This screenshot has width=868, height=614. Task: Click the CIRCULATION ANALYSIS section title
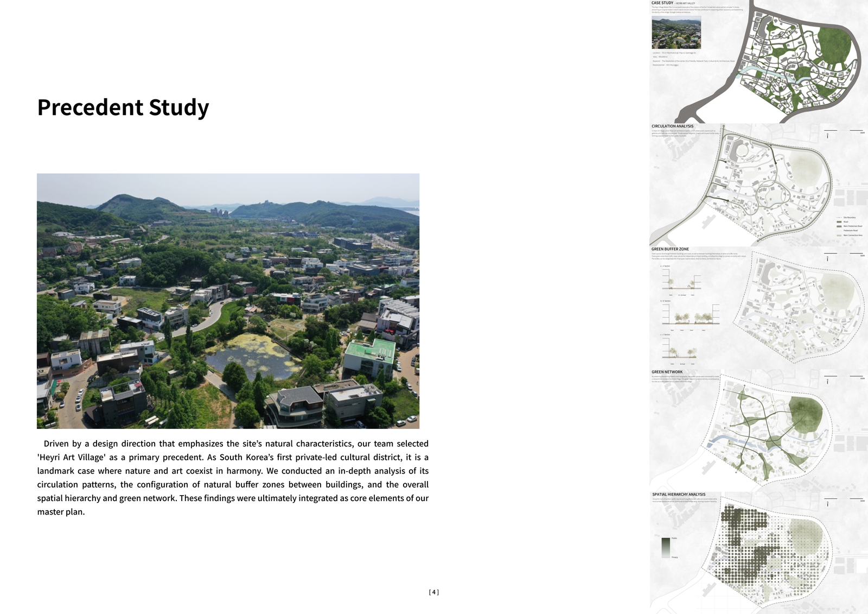coord(672,126)
